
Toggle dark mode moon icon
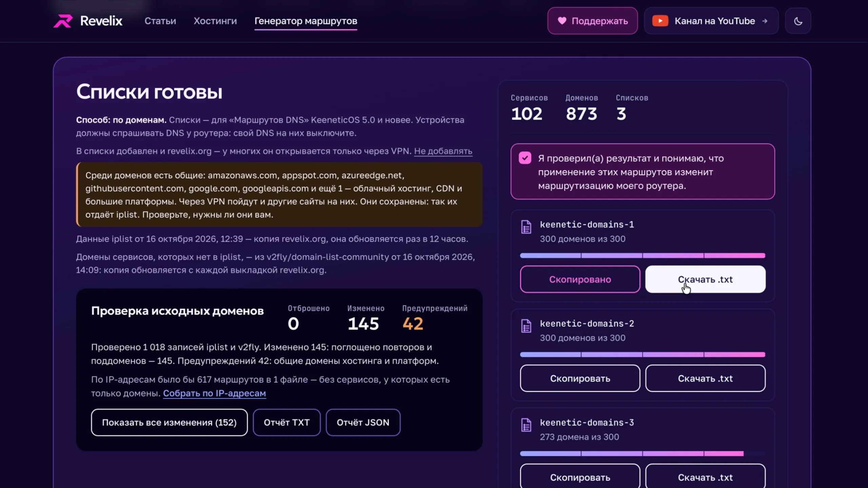click(798, 21)
